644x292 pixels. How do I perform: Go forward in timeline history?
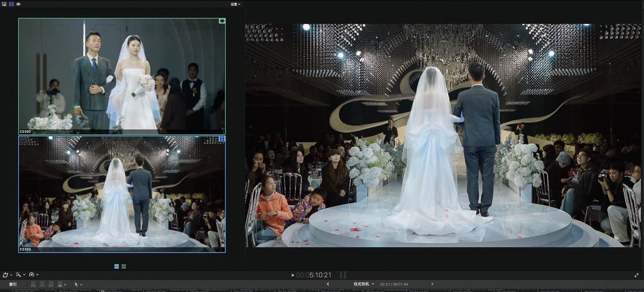(x=432, y=284)
